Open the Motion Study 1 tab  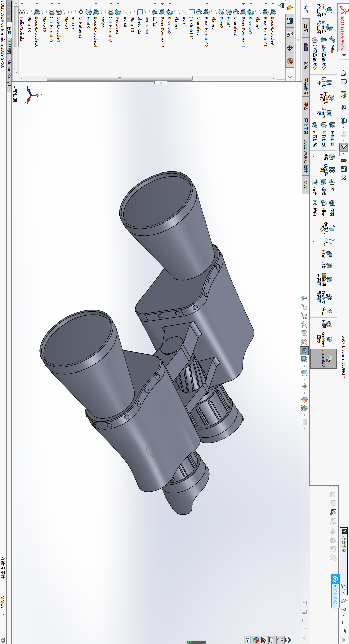(9, 73)
